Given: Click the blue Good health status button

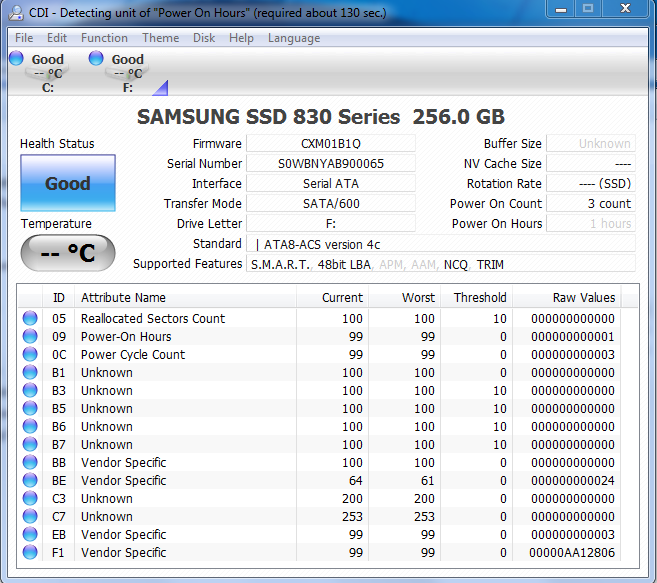Looking at the screenshot, I should (68, 184).
